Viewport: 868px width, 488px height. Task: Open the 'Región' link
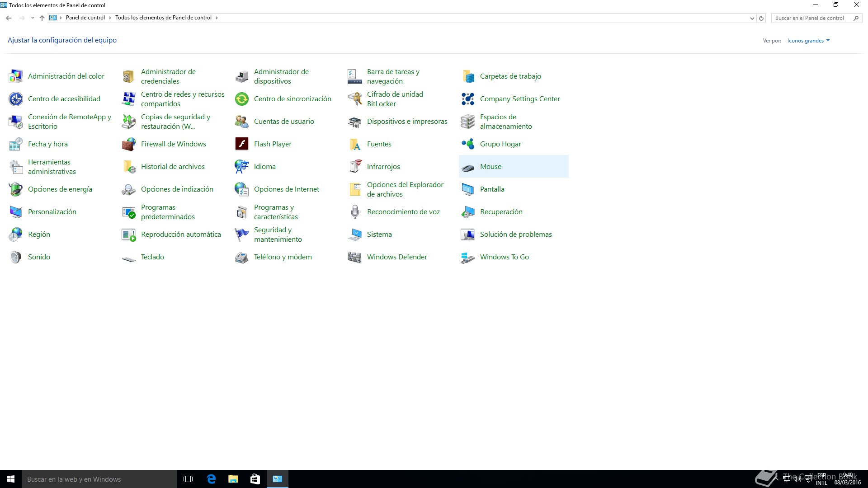39,235
